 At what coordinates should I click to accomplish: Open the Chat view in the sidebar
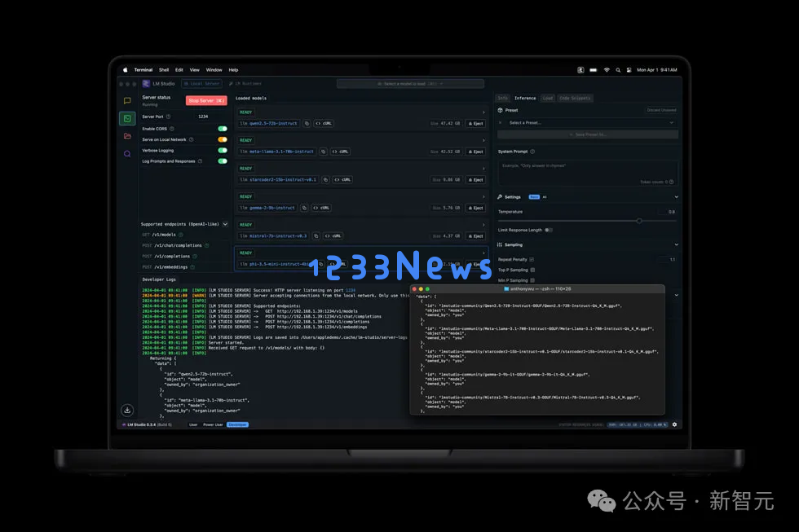pyautogui.click(x=127, y=101)
